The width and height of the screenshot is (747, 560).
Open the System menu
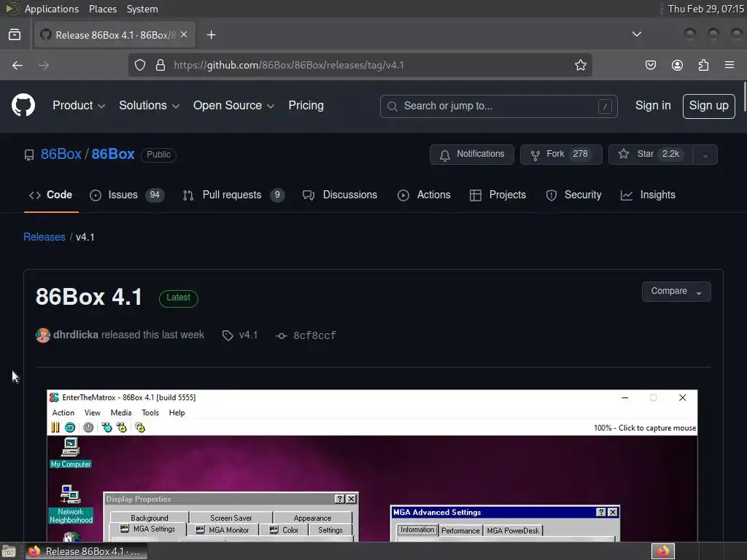pos(142,9)
